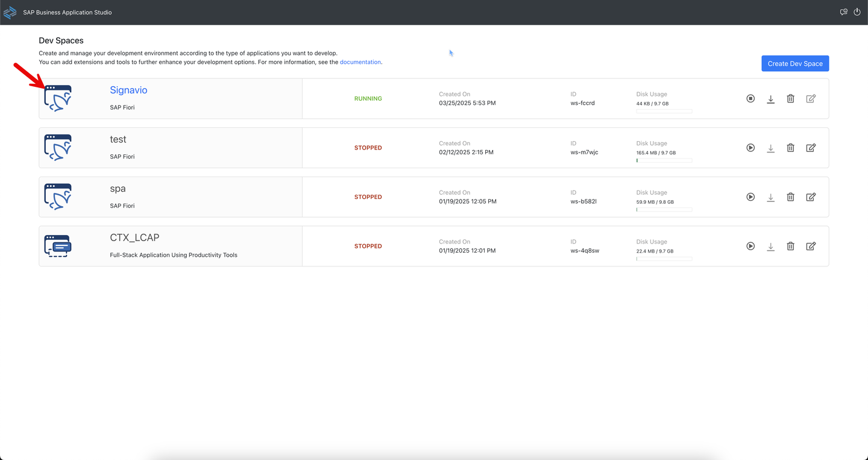Click the CTX_LCAP dev space name
The image size is (868, 460).
134,238
